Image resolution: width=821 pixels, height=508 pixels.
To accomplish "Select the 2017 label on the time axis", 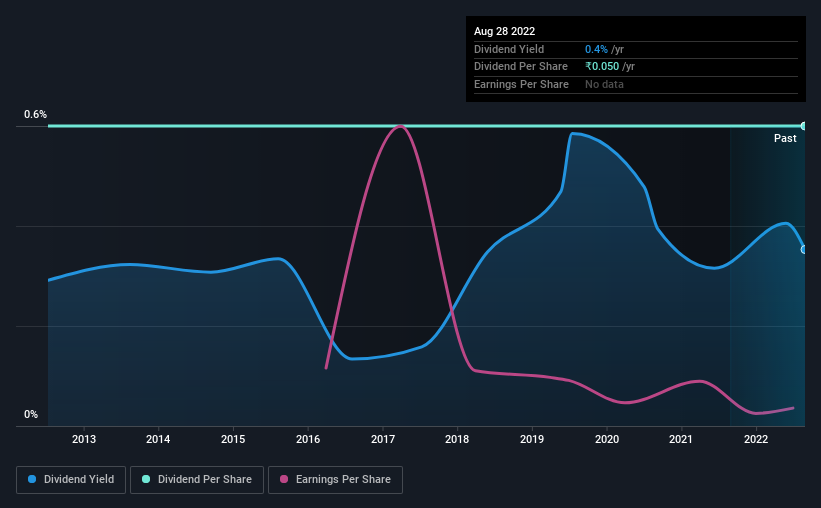I will tap(383, 439).
